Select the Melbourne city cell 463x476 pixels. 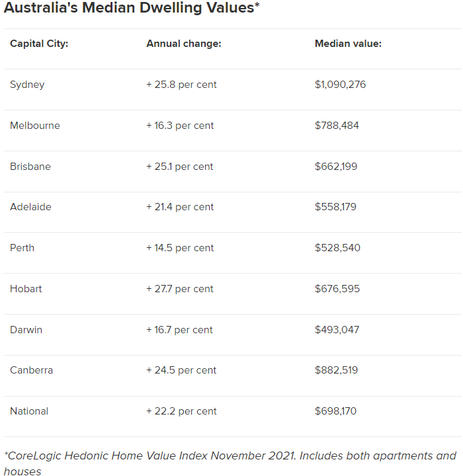coord(35,126)
